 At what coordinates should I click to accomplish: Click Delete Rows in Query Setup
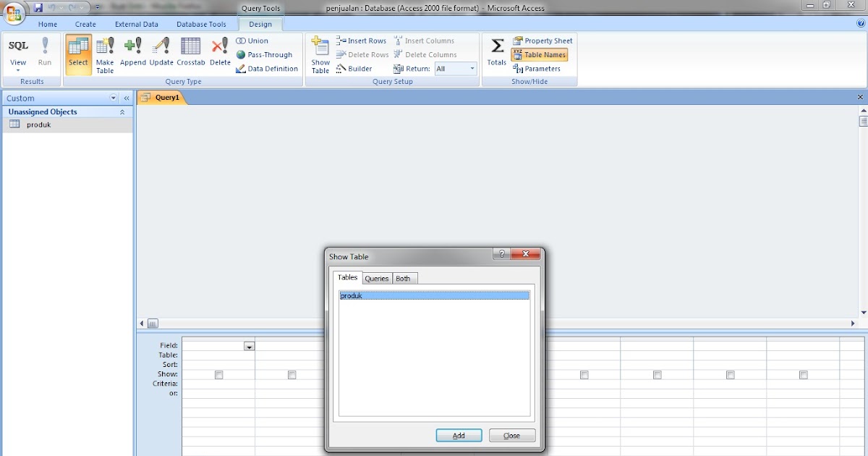[x=362, y=55]
